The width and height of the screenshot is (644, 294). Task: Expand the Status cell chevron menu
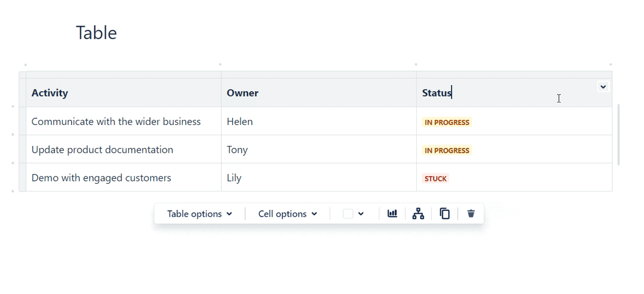tap(603, 87)
